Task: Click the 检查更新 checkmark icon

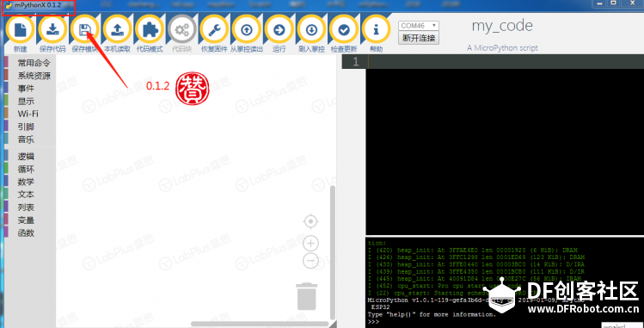Action: 344,29
